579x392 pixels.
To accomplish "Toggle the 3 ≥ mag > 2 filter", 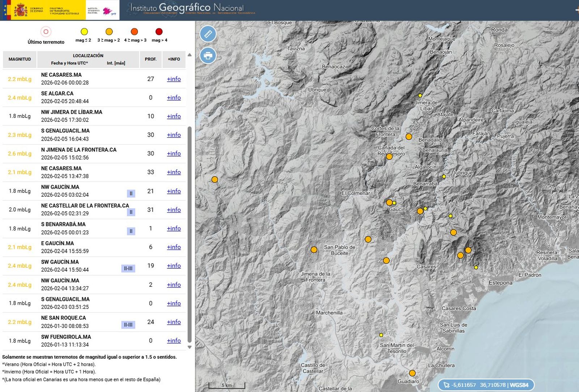I will pos(109,32).
